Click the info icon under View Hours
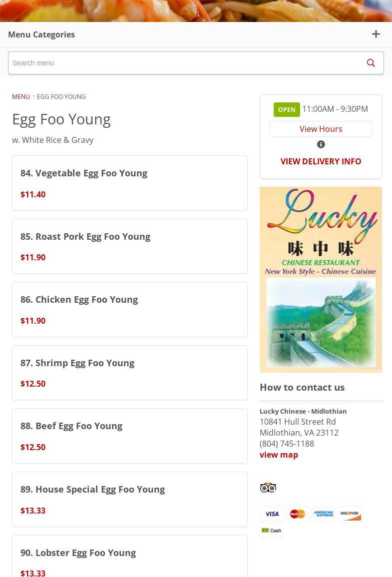 point(321,144)
